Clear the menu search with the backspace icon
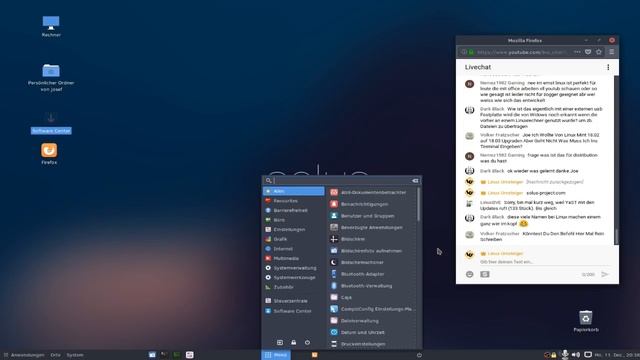640x360 pixels. [x=415, y=180]
